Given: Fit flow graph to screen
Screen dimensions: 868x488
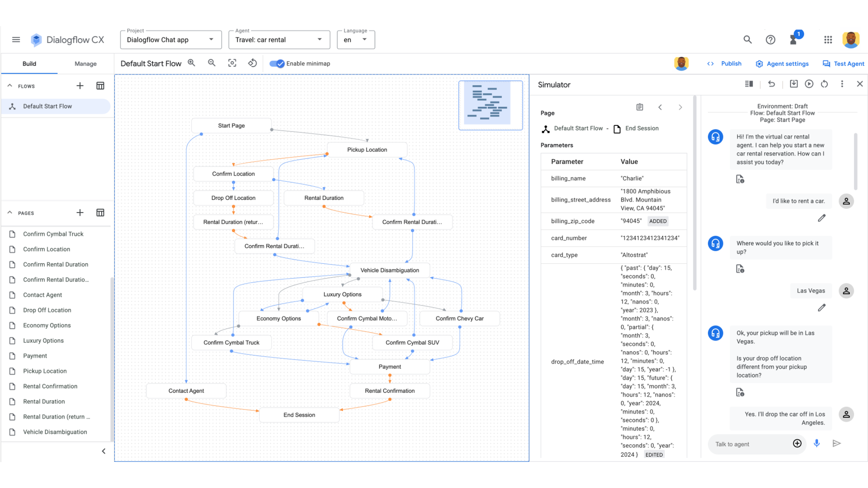Looking at the screenshot, I should 232,63.
